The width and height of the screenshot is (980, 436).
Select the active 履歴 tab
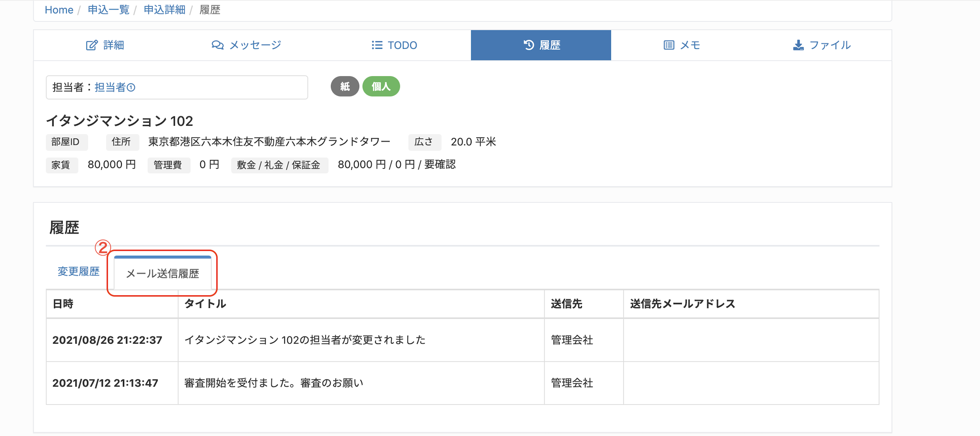pyautogui.click(x=541, y=45)
